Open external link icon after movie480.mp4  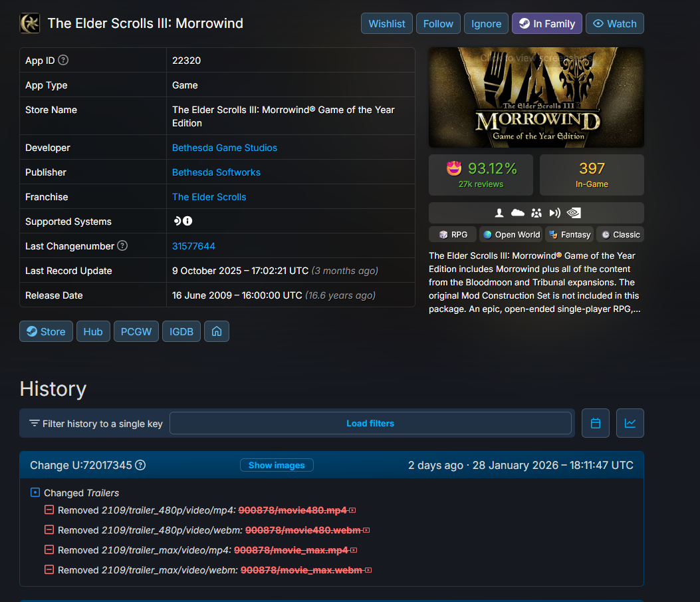tap(353, 510)
